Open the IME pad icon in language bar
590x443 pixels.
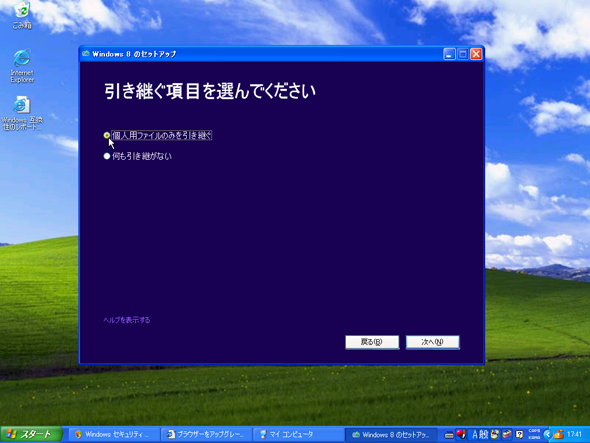pos(494,435)
